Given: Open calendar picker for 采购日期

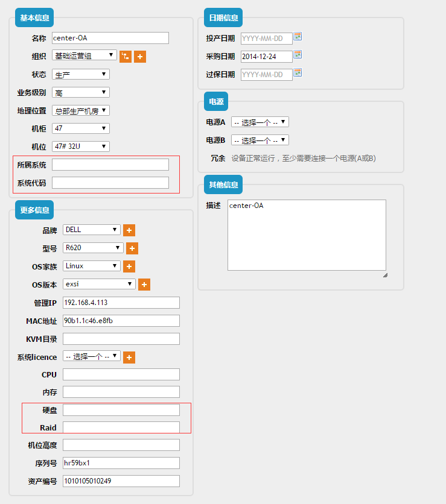Looking at the screenshot, I should pos(297,55).
